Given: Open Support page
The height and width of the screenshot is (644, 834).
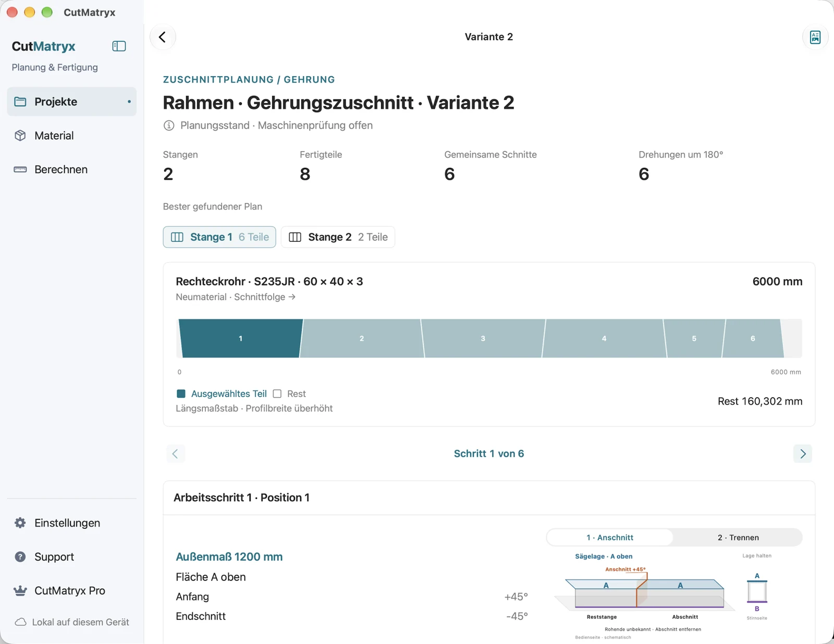Looking at the screenshot, I should (x=72, y=556).
